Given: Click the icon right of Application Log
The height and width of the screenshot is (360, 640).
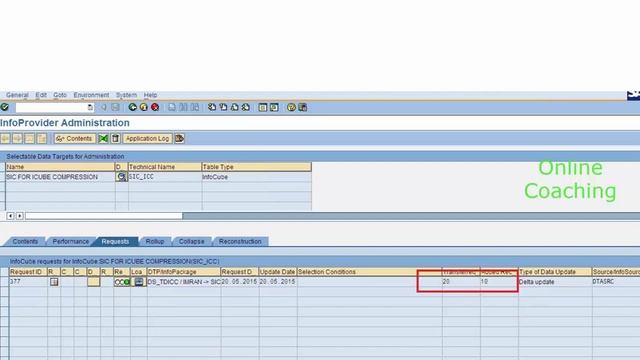Looking at the screenshot, I should point(180,138).
